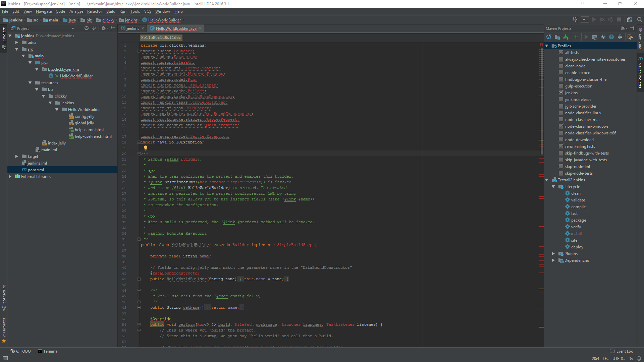Expand External Libraries node
This screenshot has height=362, width=644.
click(x=10, y=177)
